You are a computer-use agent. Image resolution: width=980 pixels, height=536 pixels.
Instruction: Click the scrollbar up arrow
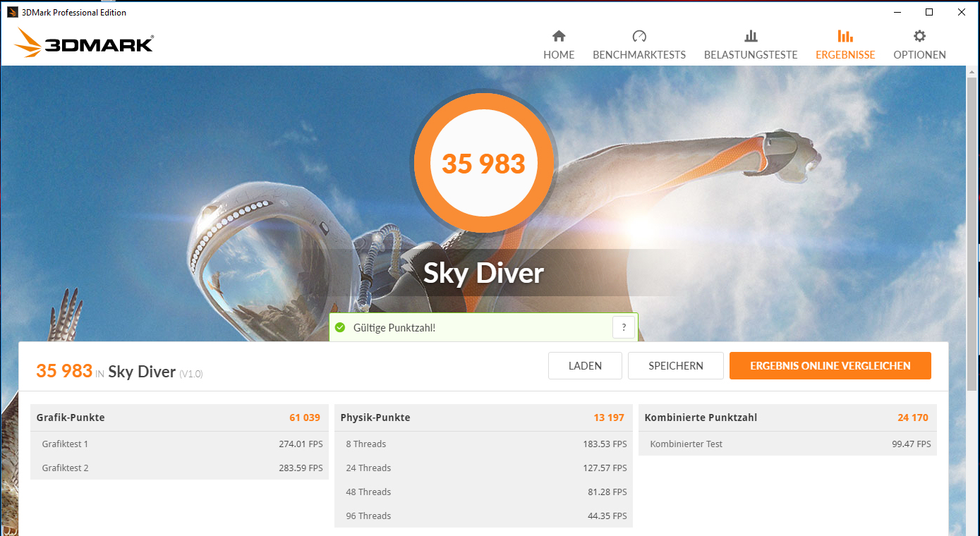pyautogui.click(x=973, y=73)
